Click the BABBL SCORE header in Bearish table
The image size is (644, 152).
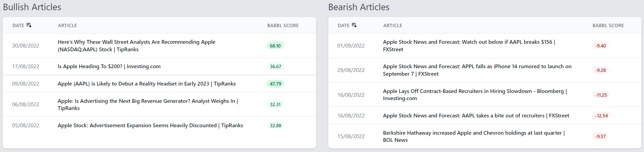(608, 25)
